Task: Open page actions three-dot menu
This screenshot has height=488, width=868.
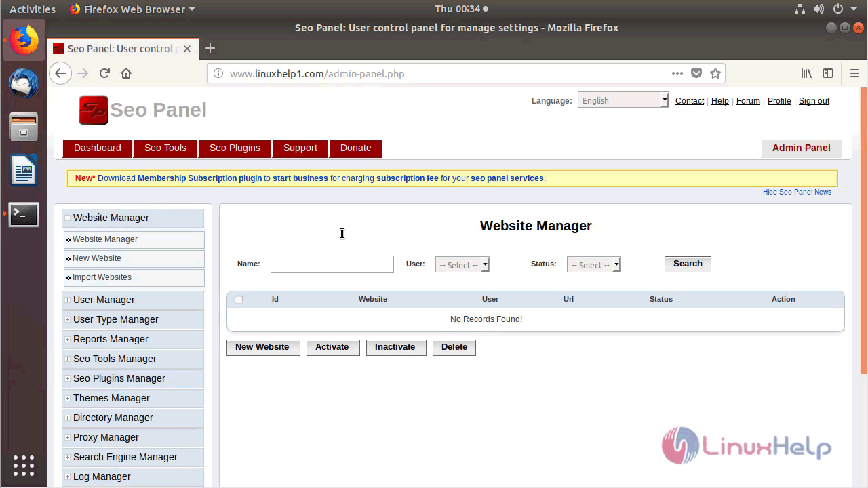Action: [677, 73]
